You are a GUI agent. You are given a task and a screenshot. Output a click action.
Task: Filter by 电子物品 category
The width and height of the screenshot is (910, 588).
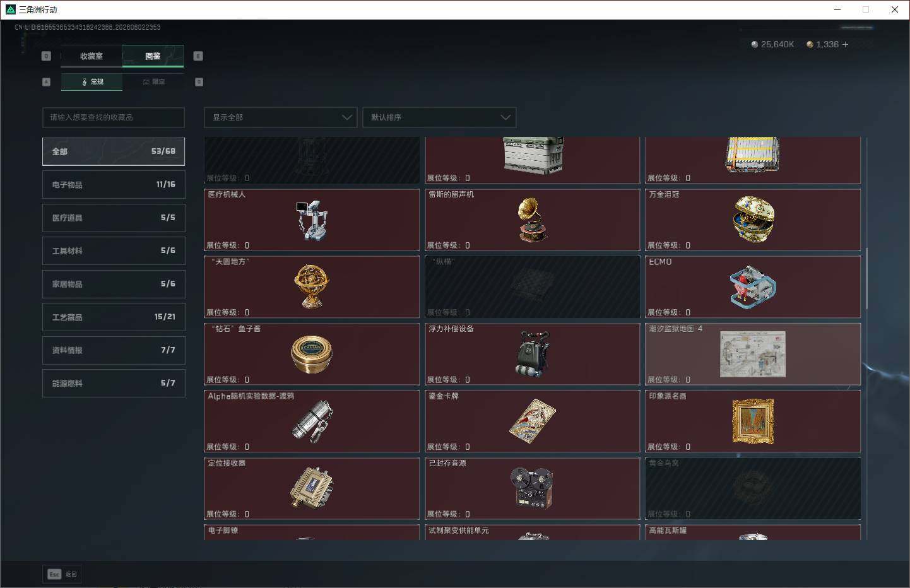pos(114,185)
